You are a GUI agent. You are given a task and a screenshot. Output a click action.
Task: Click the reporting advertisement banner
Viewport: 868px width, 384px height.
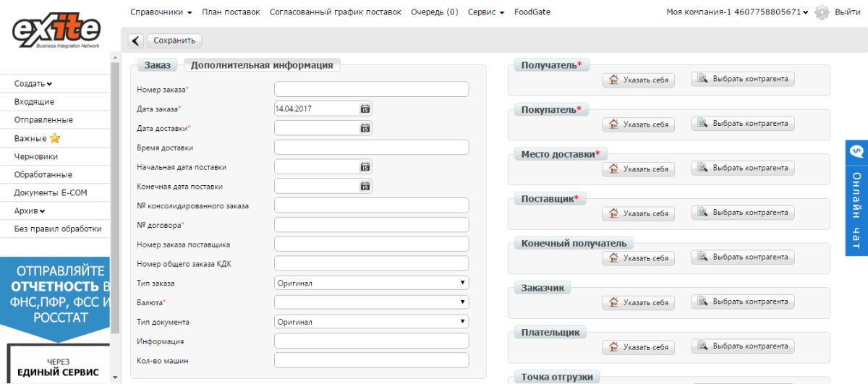(55, 320)
